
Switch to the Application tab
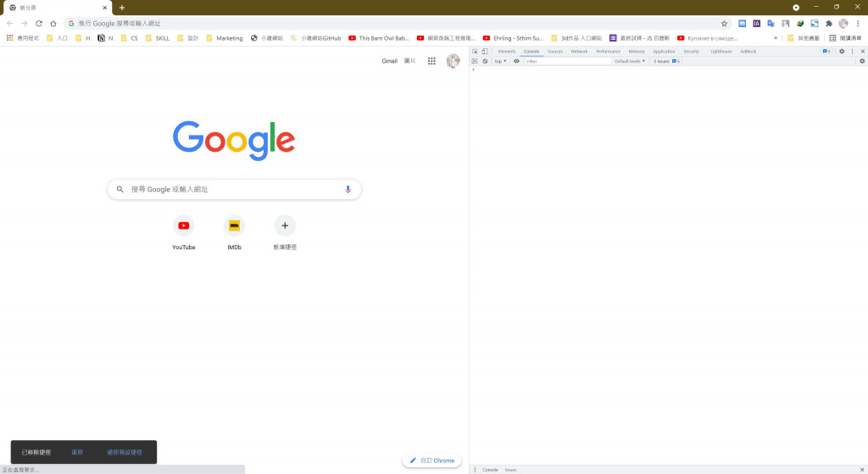pyautogui.click(x=664, y=52)
